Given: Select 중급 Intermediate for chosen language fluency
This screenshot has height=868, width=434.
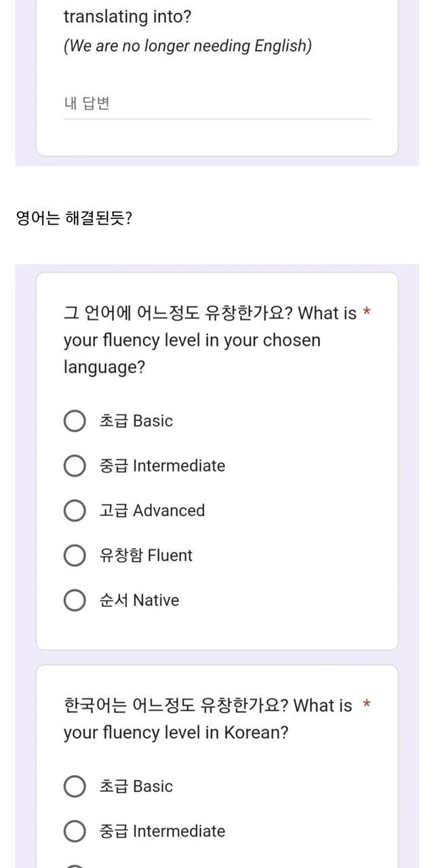Looking at the screenshot, I should (75, 466).
